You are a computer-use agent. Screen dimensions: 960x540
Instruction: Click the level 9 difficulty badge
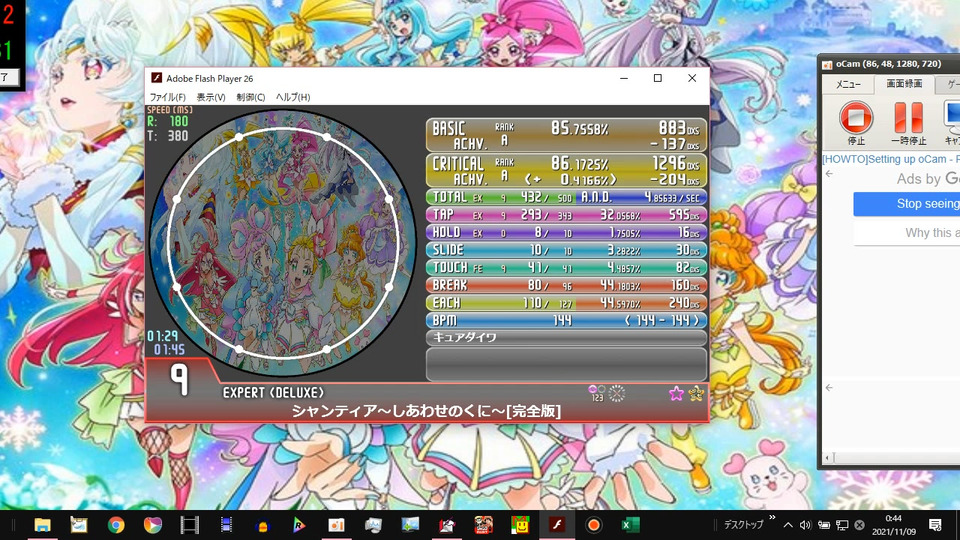(179, 380)
